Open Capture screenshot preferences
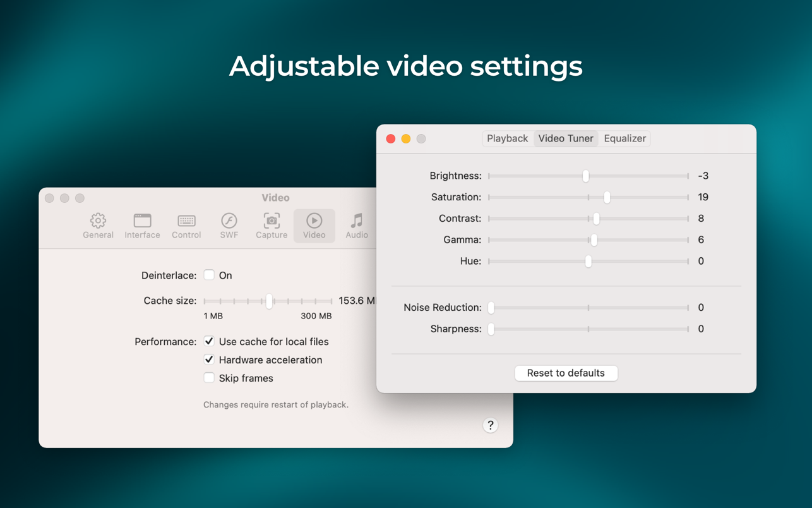Screen dimensions: 812x508 click(272, 226)
